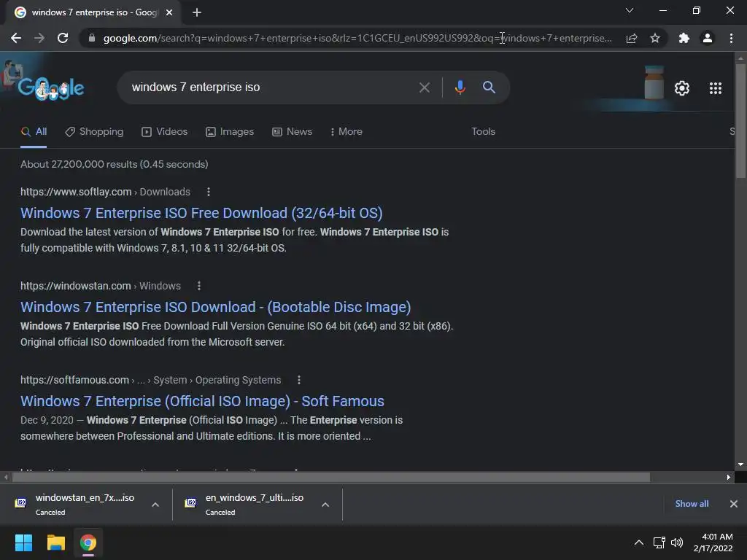Open the Windows Start menu
The width and height of the screenshot is (747, 560).
coord(23,542)
